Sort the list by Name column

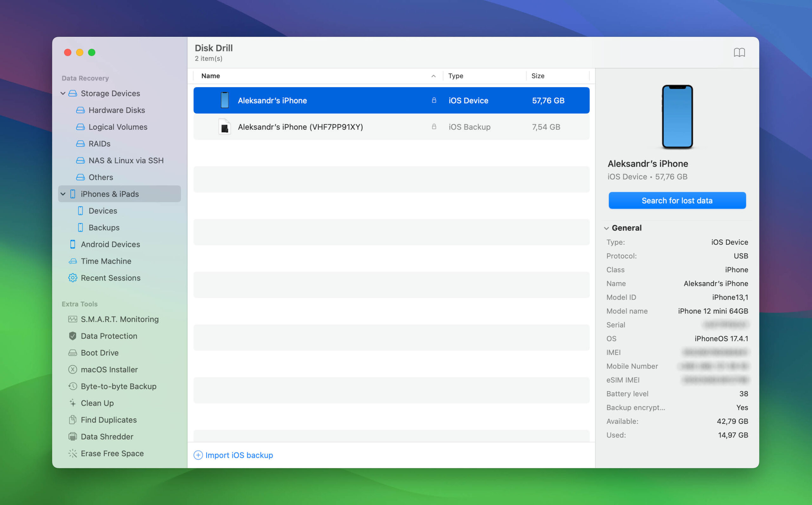[211, 76]
